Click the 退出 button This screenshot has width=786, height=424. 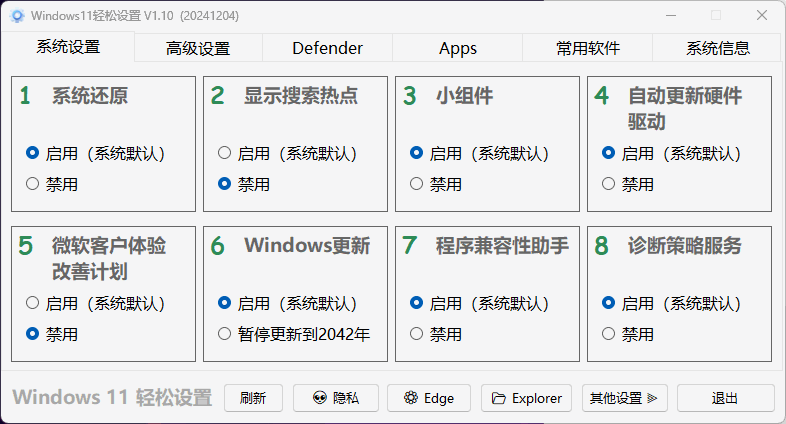tap(725, 398)
